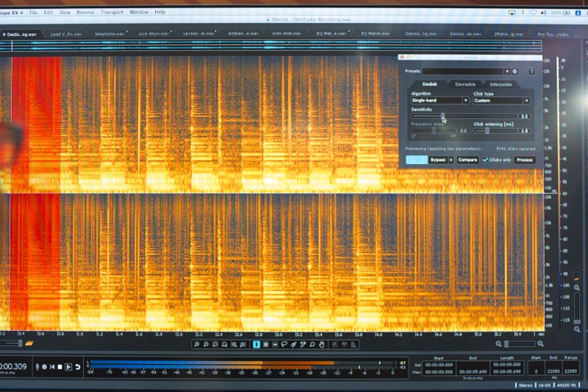The image size is (588, 392).
Task: Open the Transport menu
Action: (x=112, y=13)
